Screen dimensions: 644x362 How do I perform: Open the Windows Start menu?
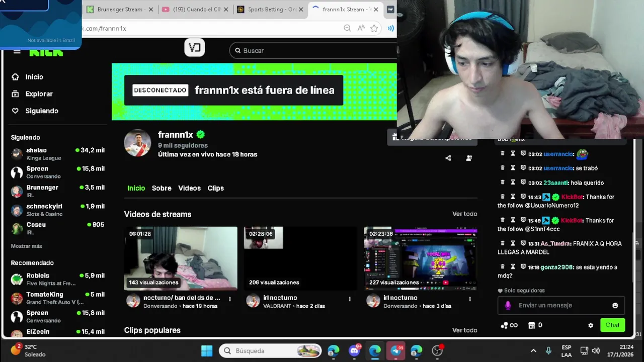pyautogui.click(x=207, y=350)
